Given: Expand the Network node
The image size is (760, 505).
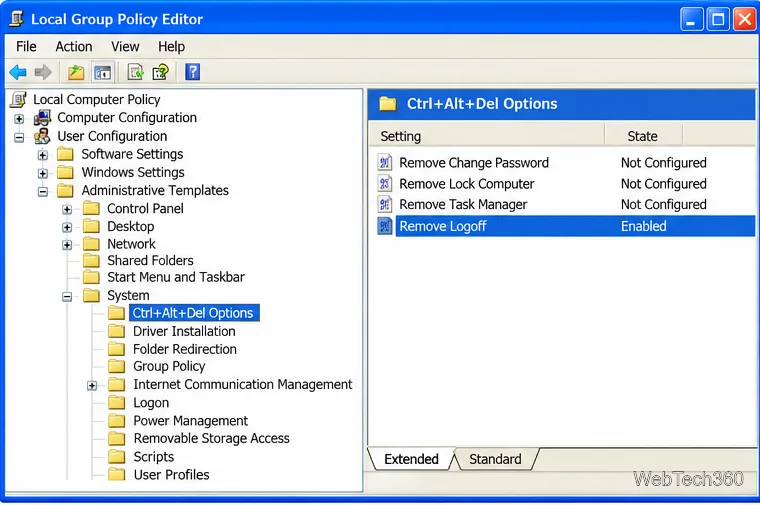Looking at the screenshot, I should tap(67, 245).
